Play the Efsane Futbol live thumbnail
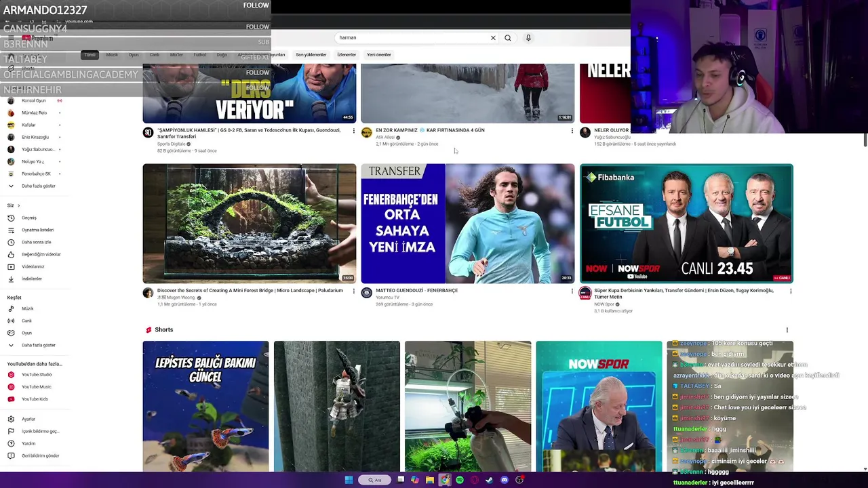 pos(686,224)
